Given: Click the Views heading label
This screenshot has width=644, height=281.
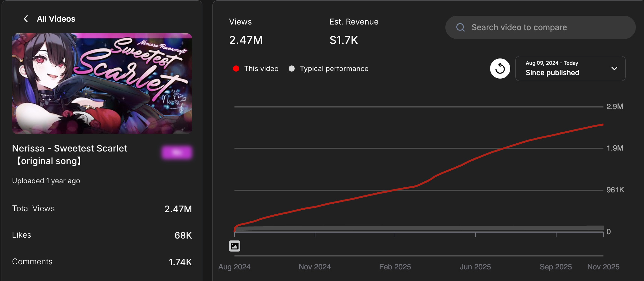Looking at the screenshot, I should click(240, 22).
